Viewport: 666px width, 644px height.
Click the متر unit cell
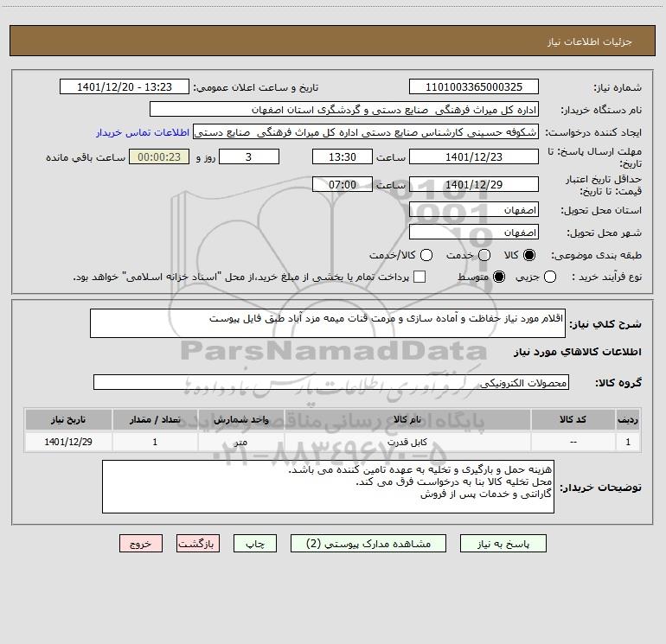(x=240, y=442)
